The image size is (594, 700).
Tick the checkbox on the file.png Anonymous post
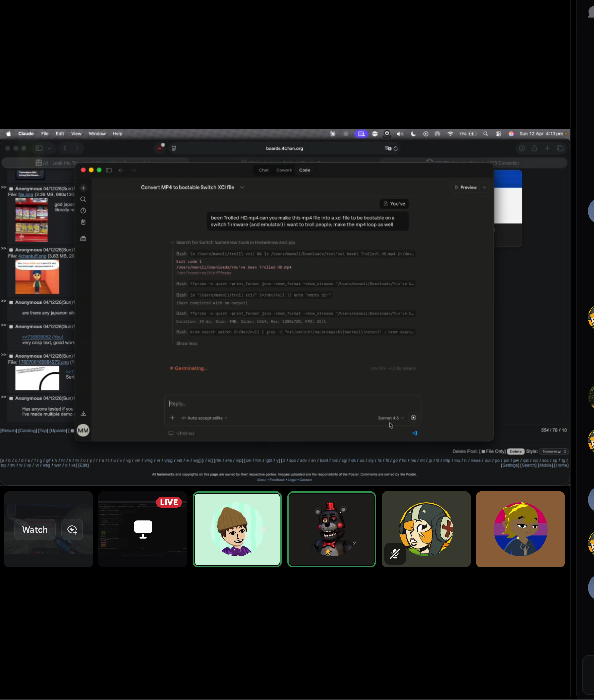pos(11,189)
